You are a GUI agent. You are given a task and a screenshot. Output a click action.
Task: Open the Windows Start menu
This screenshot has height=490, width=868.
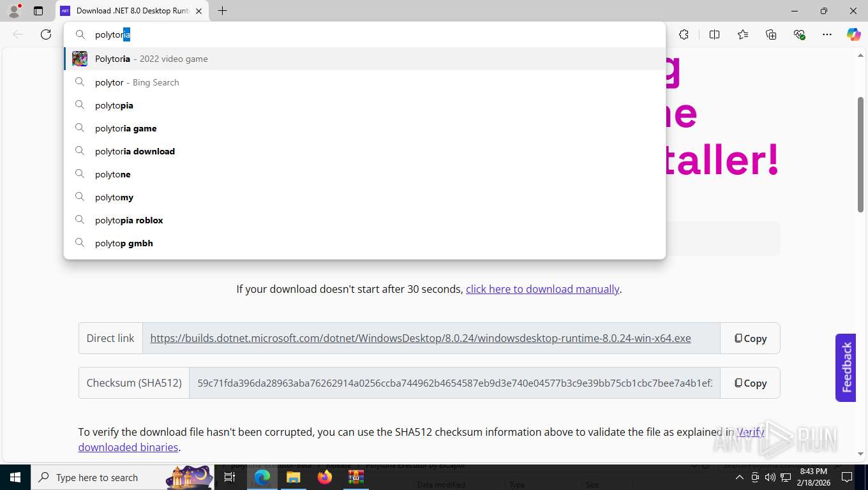point(15,477)
